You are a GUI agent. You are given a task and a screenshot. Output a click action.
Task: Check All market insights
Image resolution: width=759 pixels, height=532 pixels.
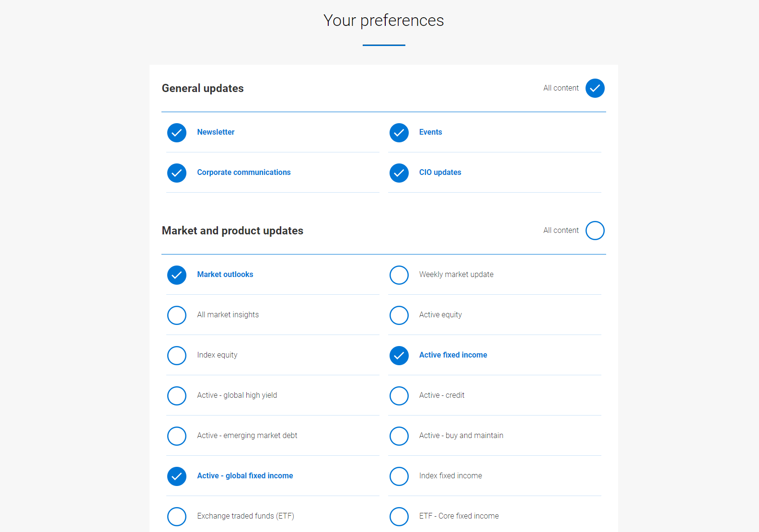177,315
